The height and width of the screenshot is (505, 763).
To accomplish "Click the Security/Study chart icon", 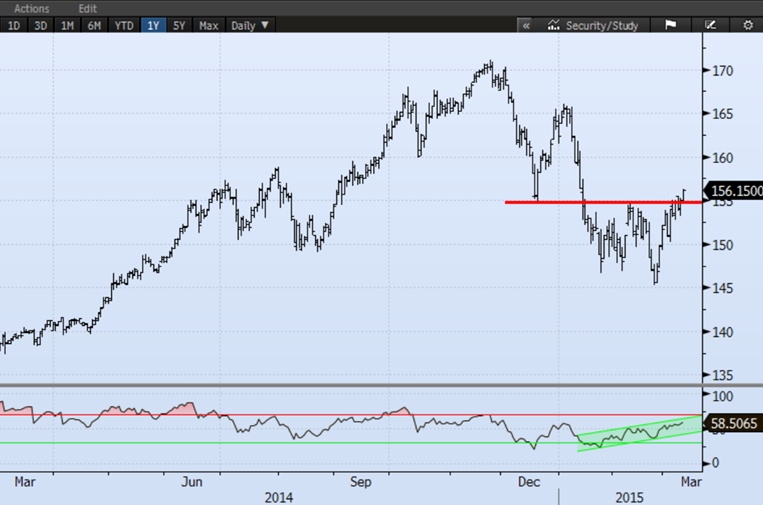I will (x=554, y=25).
